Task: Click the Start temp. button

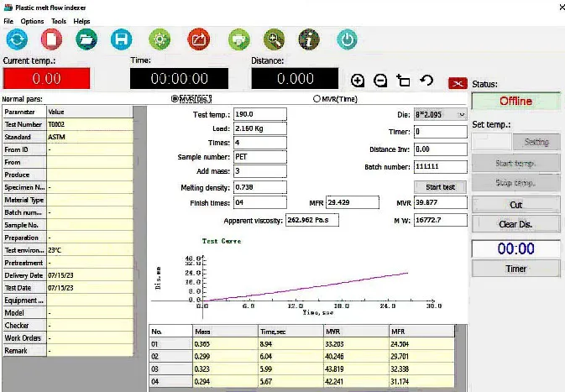Action: pos(516,163)
